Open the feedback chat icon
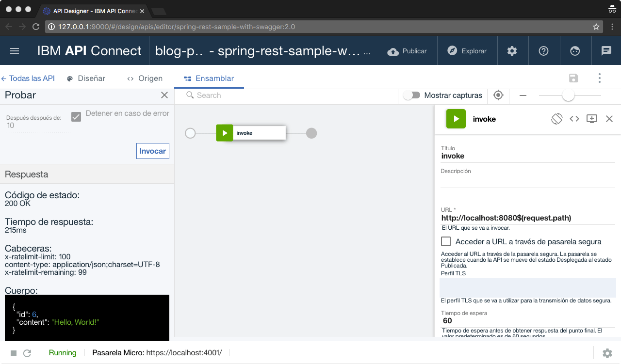 tap(606, 50)
